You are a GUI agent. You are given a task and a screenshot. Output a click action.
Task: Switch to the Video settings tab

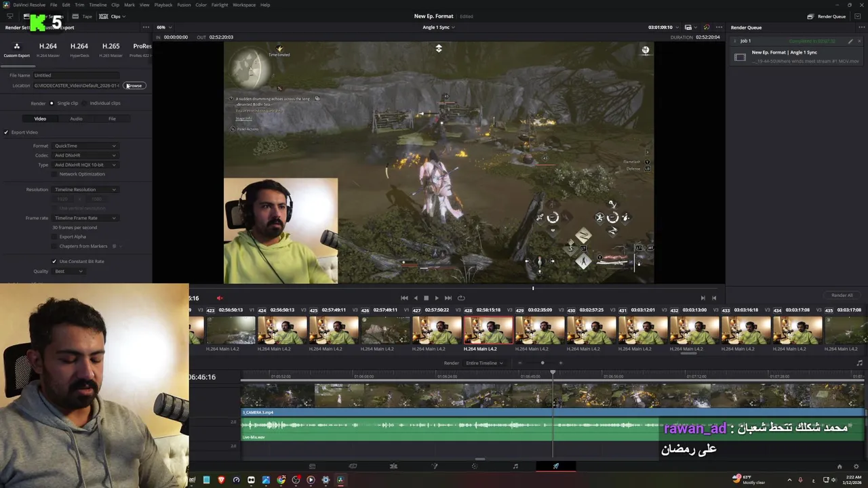(x=40, y=119)
